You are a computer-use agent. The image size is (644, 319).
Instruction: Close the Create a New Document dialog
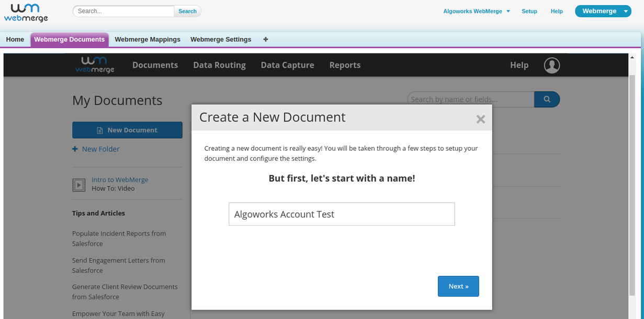pyautogui.click(x=480, y=119)
